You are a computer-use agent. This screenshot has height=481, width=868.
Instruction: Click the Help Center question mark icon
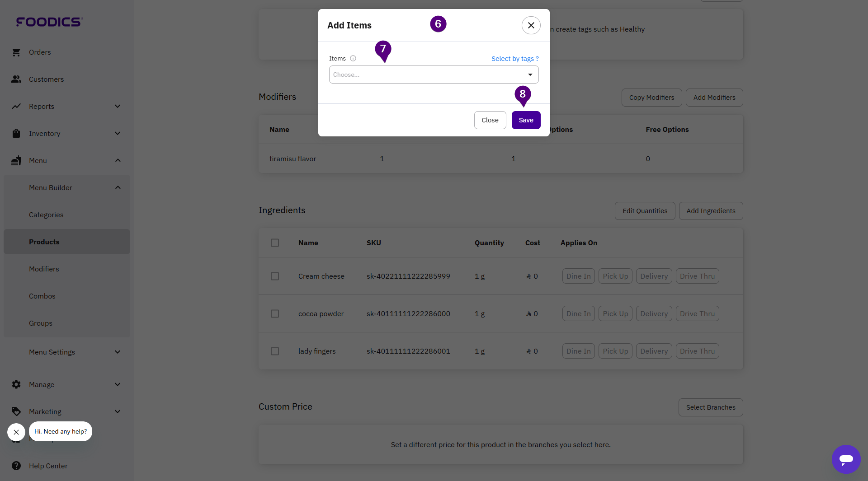pyautogui.click(x=16, y=466)
